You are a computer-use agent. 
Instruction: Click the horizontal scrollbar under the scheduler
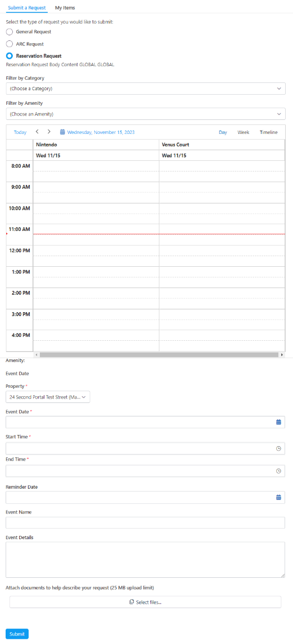coord(159,354)
